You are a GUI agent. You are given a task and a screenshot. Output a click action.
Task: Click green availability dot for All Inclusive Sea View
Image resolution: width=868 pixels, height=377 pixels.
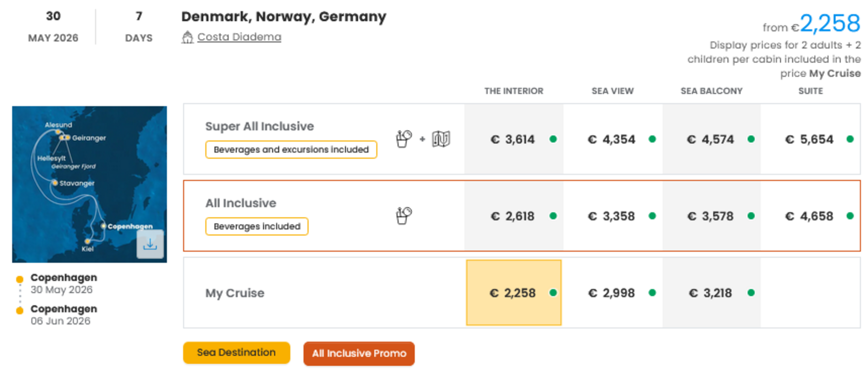click(652, 216)
